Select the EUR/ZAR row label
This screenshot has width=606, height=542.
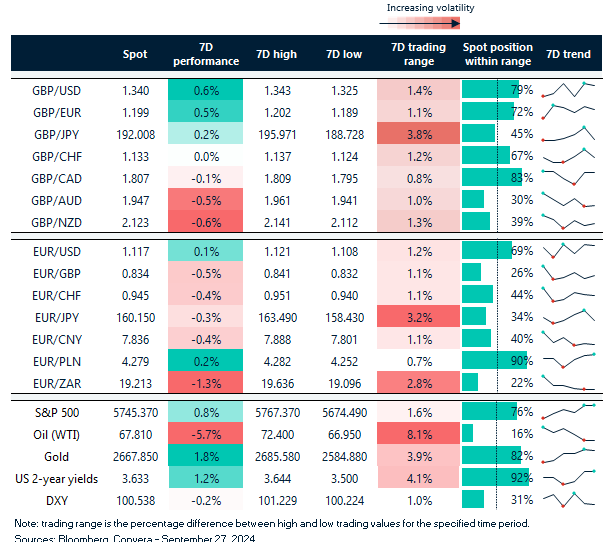pyautogui.click(x=57, y=384)
